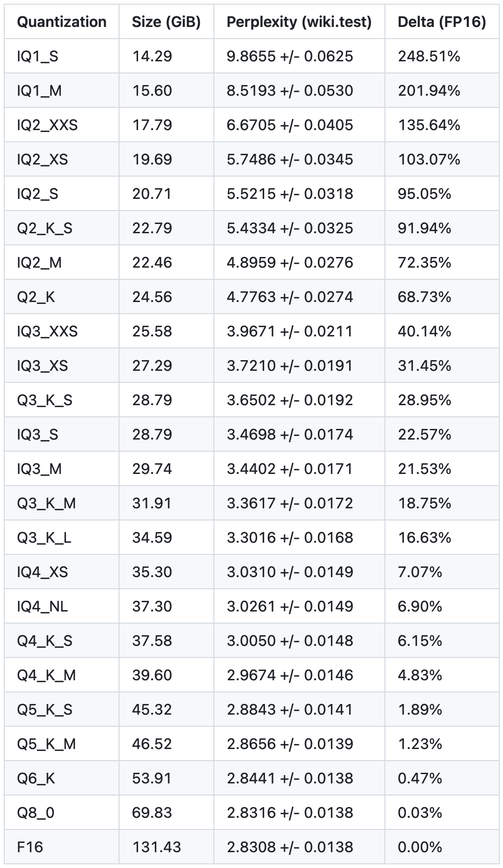Click size value 19.69

(152, 159)
